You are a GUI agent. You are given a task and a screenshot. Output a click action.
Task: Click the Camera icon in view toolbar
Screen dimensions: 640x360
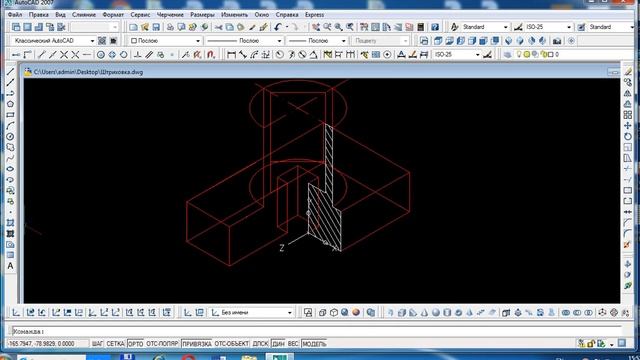click(557, 41)
